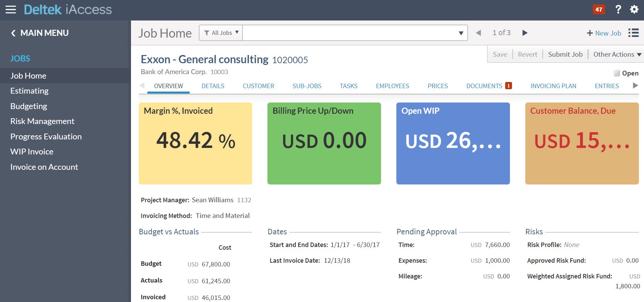This screenshot has width=644, height=302.
Task: Switch to the Customer tab
Action: 258,86
